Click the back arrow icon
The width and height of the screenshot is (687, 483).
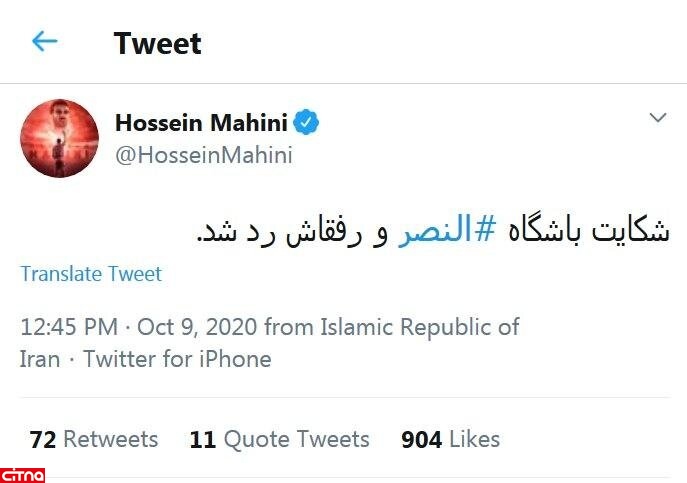pos(45,41)
